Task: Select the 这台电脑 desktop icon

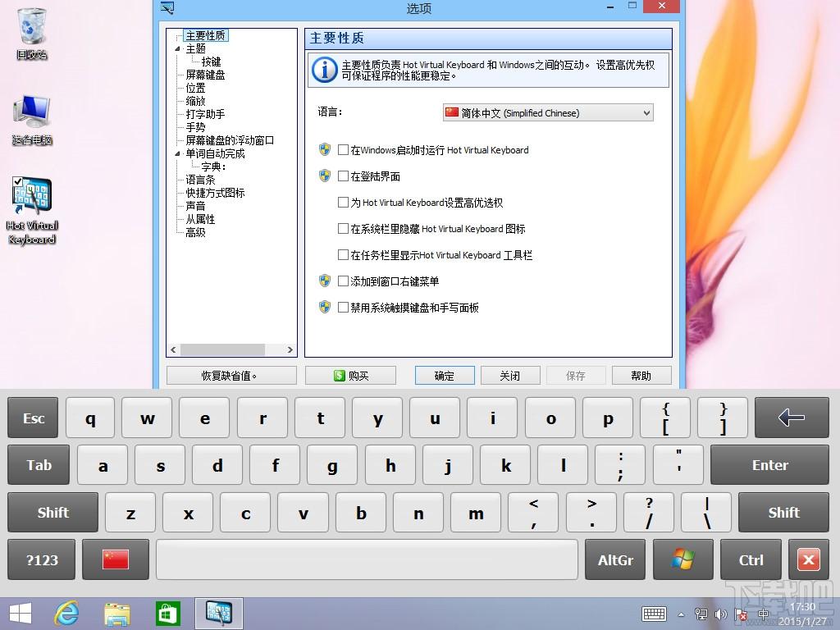Action: pyautogui.click(x=32, y=120)
